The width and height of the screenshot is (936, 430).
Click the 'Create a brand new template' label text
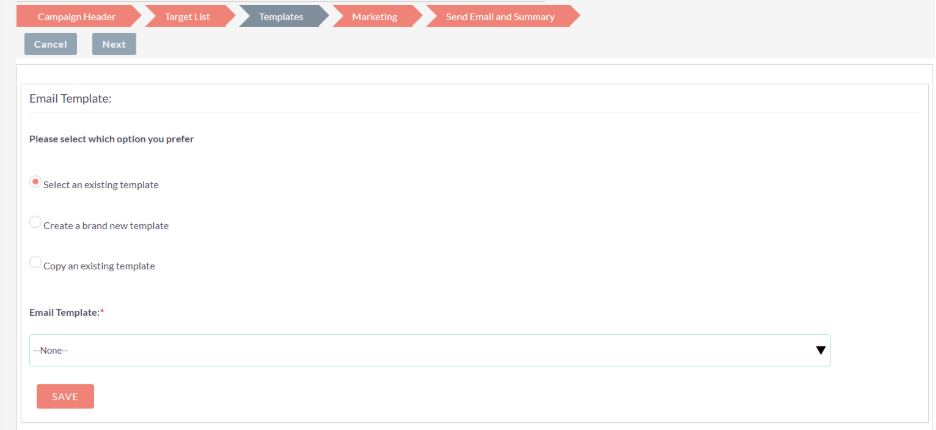click(x=106, y=226)
